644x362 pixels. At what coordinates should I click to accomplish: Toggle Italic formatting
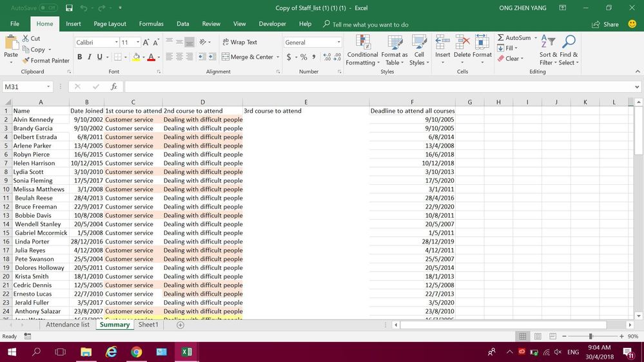pyautogui.click(x=90, y=57)
